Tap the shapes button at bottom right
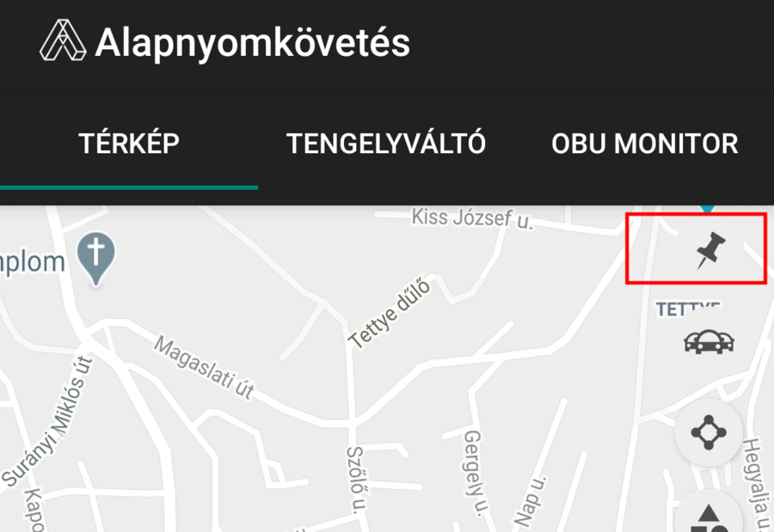Image resolution: width=774 pixels, height=532 pixels. click(x=709, y=516)
